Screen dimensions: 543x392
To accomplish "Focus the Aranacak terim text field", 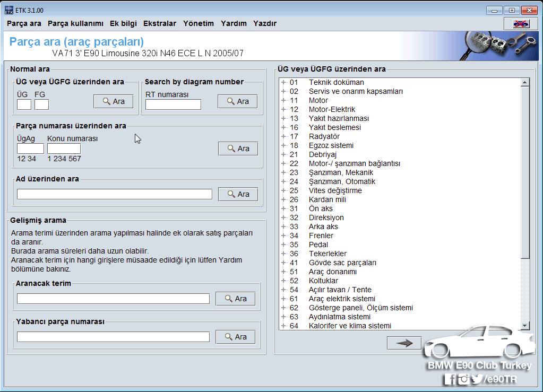I will tap(113, 299).
